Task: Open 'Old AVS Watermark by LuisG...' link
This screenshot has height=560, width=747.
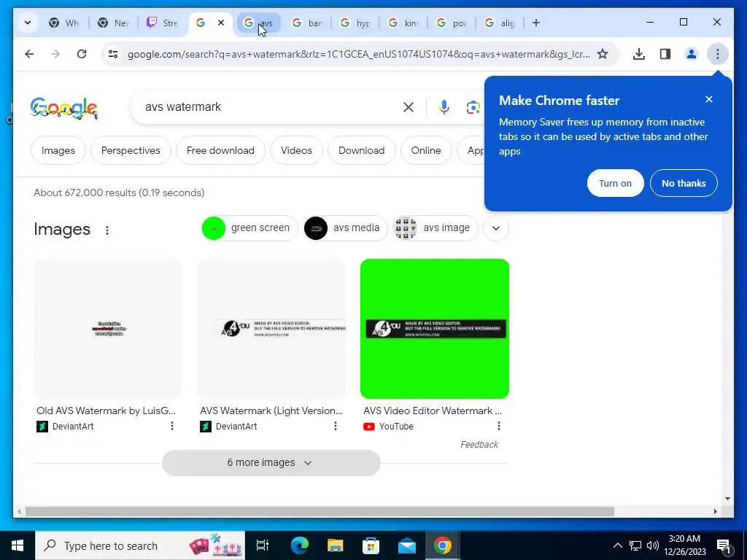Action: point(107,411)
